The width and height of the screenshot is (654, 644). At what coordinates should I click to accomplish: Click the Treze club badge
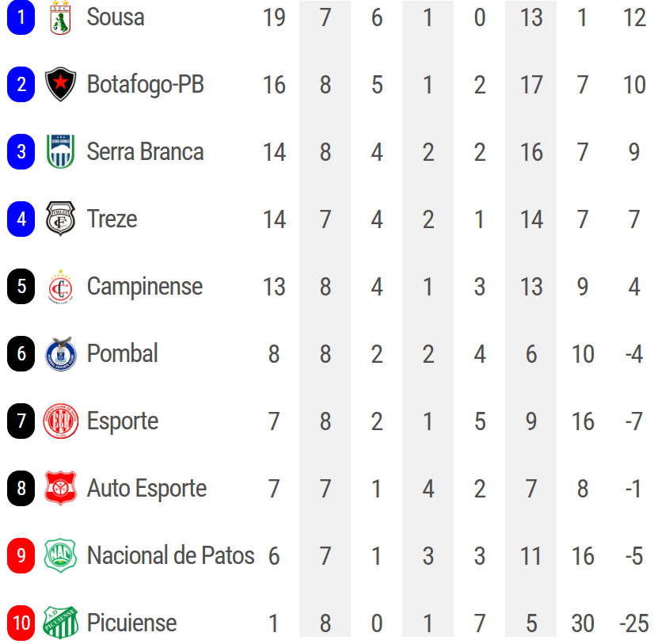pyautogui.click(x=60, y=219)
